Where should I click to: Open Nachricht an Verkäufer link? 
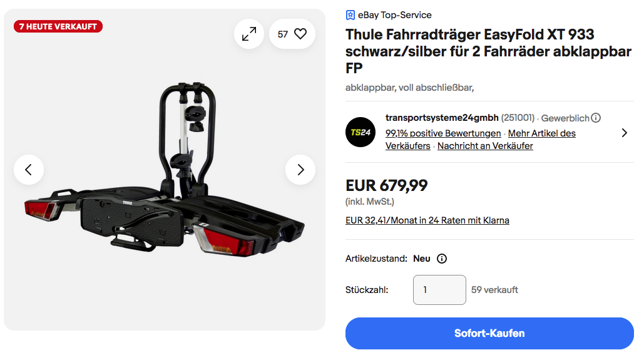click(x=485, y=146)
